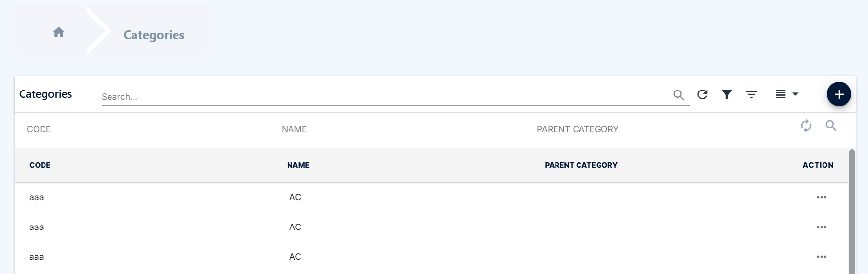Expand the row density dropdown arrow

(x=795, y=94)
